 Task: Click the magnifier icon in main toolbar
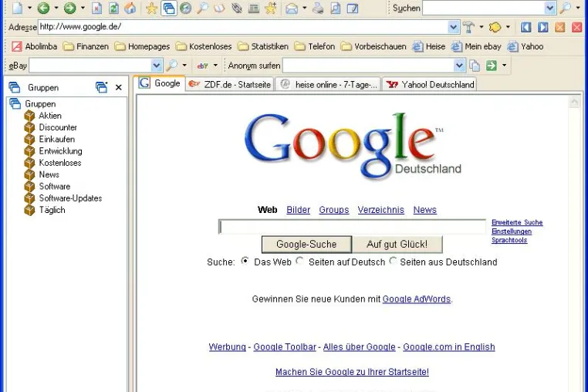202,8
